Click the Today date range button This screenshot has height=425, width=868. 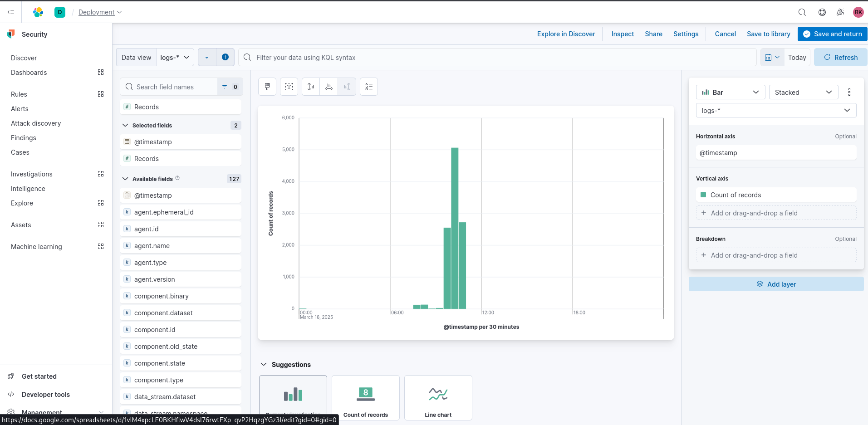click(x=797, y=57)
